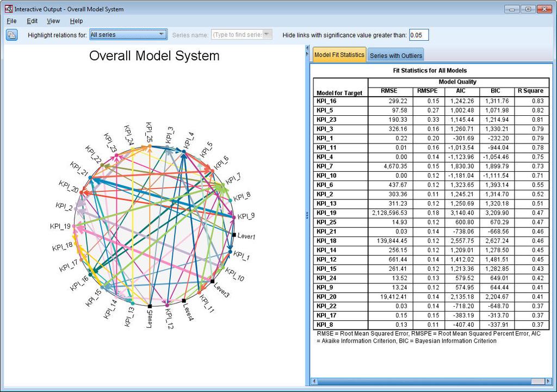Click the KPI_1 node label in diagram
The height and width of the screenshot is (392, 557).
(242, 256)
